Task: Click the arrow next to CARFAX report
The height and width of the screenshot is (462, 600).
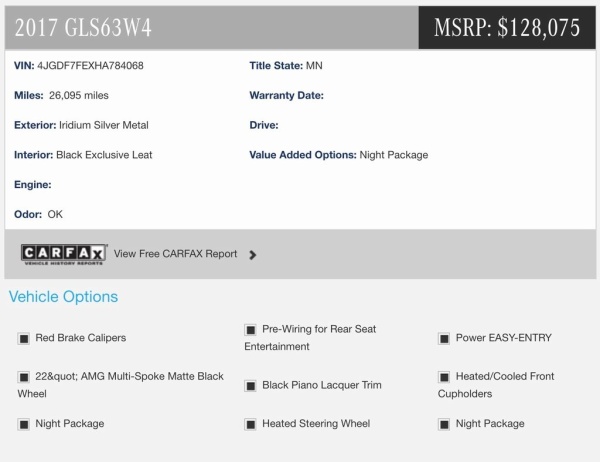Action: [253, 255]
